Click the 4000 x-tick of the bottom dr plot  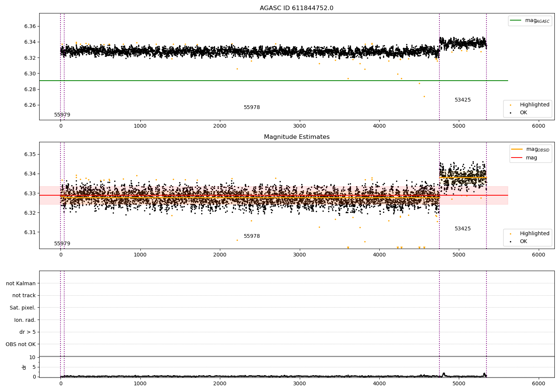click(x=379, y=383)
